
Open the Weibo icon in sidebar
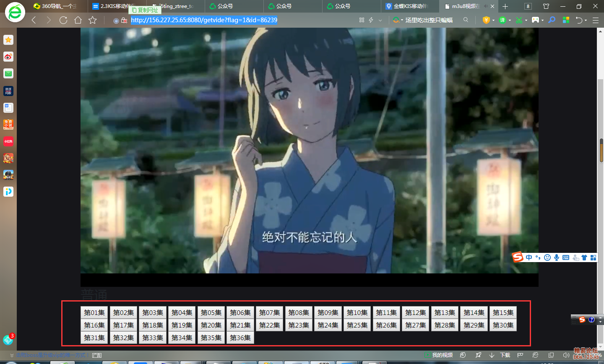click(8, 57)
